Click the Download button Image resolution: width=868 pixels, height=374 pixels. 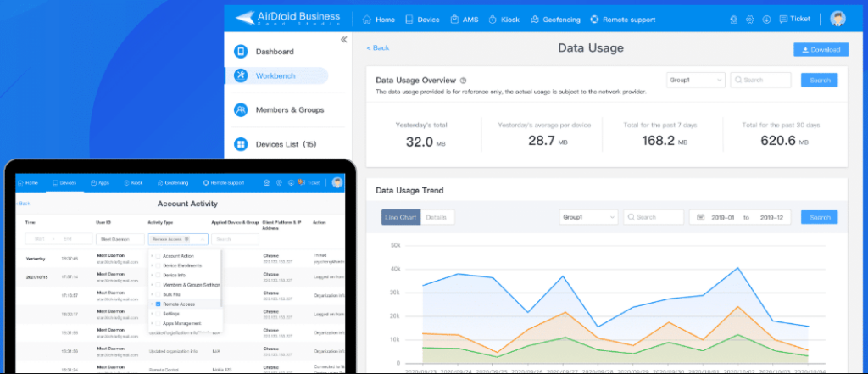821,49
